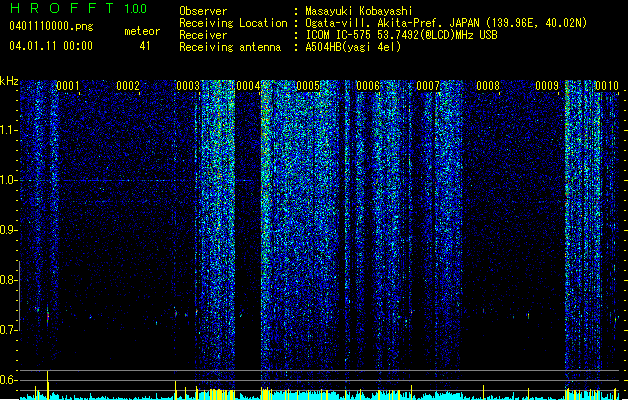Screen dimensions: 629x400
Task: Click the 0.9 kHz axis label
Action: (9, 230)
